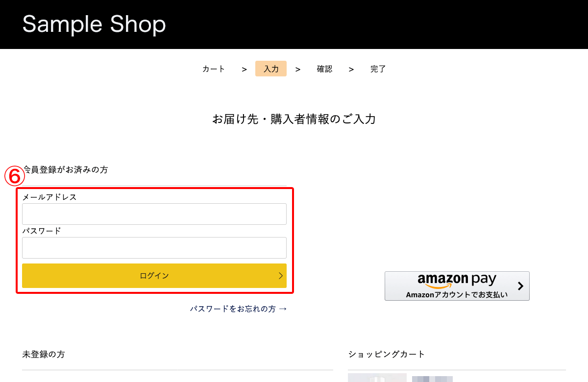The image size is (588, 382).
Task: Open the 完了 step in breadcrumb
Action: 378,69
